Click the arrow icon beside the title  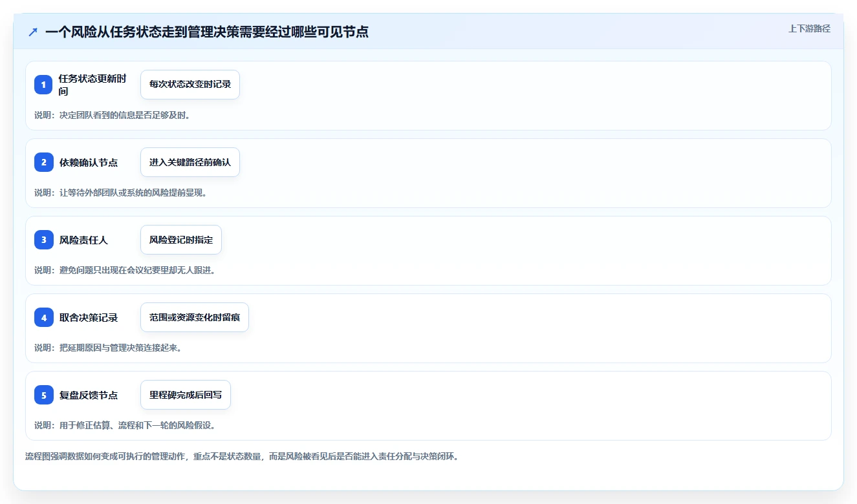tap(33, 32)
